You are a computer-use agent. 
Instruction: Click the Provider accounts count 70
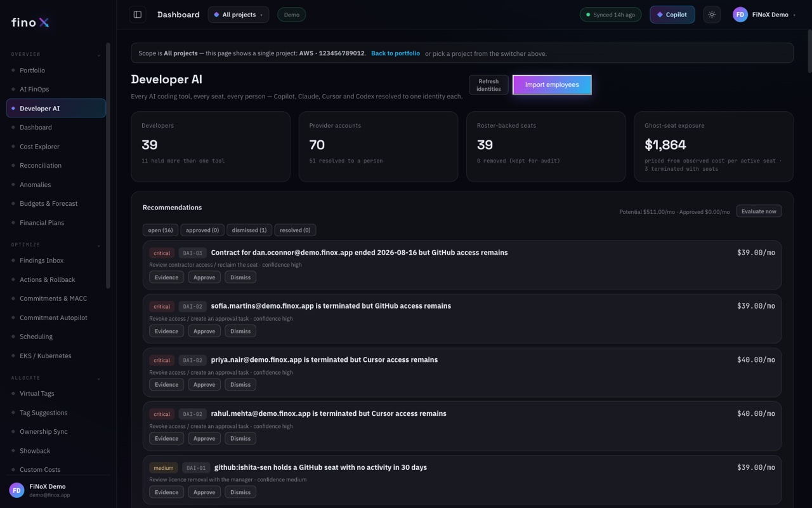[317, 145]
